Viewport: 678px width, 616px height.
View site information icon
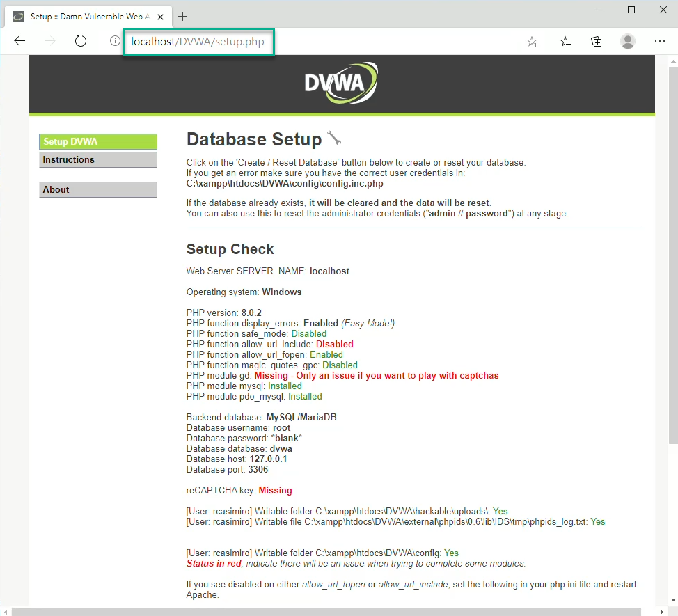pos(115,41)
